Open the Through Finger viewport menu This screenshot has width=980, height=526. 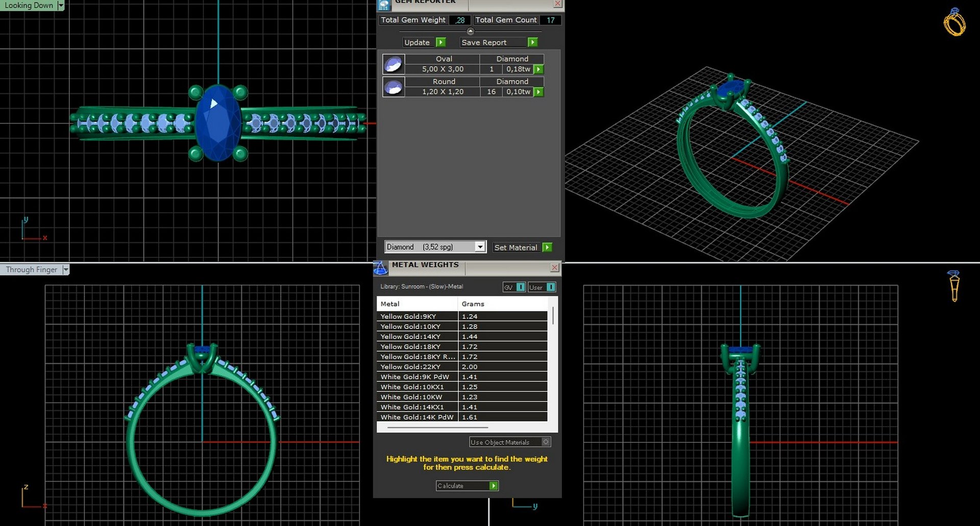point(66,269)
